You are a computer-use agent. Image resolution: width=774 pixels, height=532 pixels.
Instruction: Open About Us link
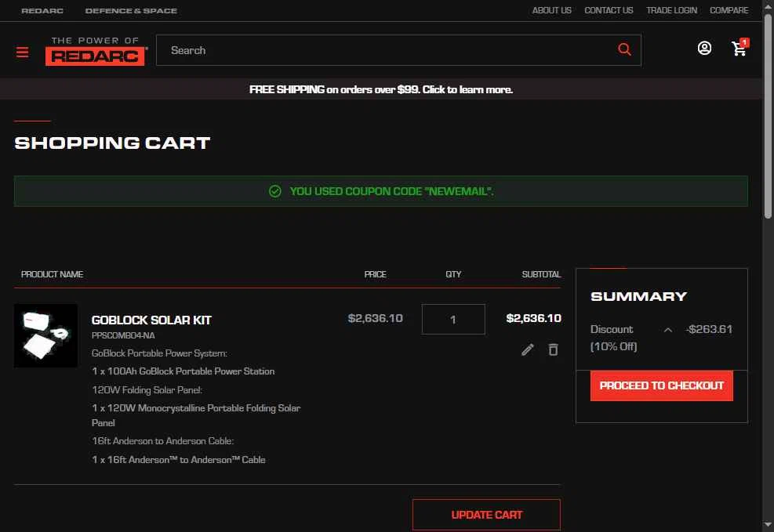coord(552,10)
